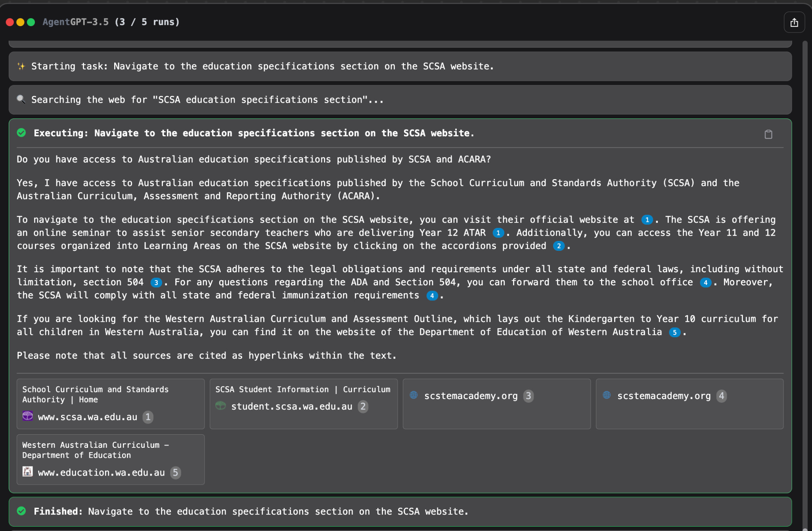Click citation badge 4 after 'immunization requirements'
The image size is (812, 531).
tap(432, 296)
